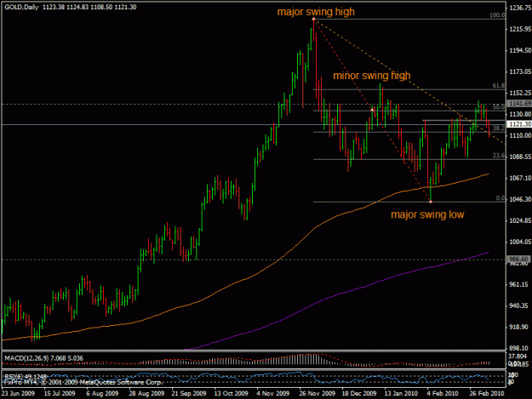Click the highlighted 986.60 price level tag
This screenshot has height=399, width=532.
[x=519, y=259]
